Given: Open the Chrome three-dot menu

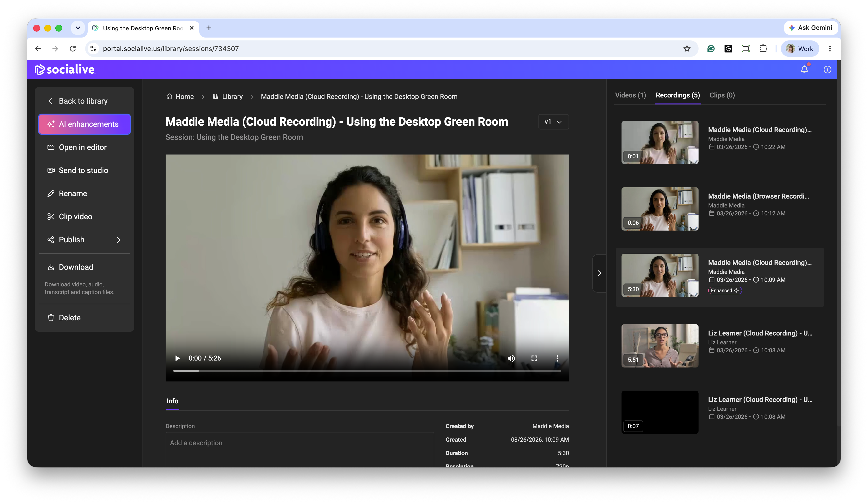Looking at the screenshot, I should (x=830, y=49).
